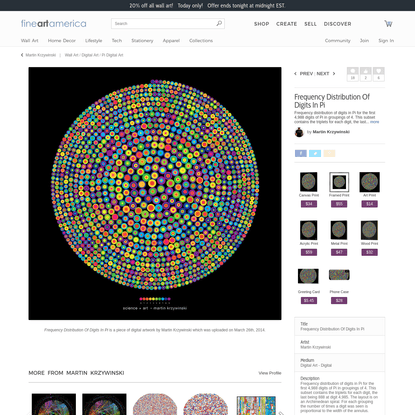Click the $28 Phone Case price button

pyautogui.click(x=339, y=301)
